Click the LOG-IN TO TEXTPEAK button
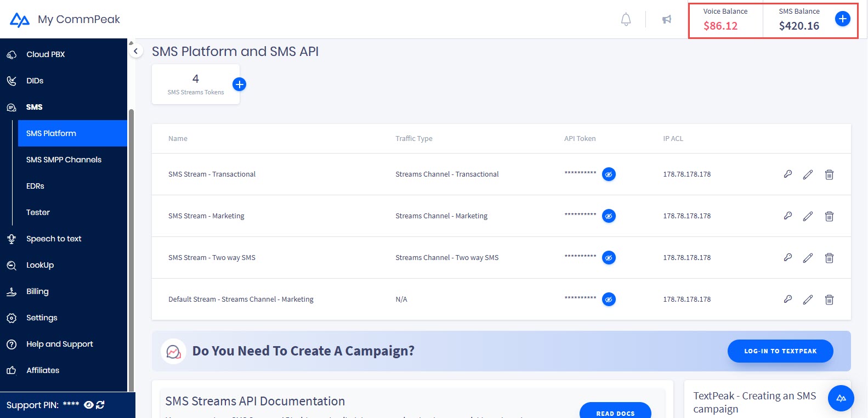The width and height of the screenshot is (868, 418). coord(780,351)
